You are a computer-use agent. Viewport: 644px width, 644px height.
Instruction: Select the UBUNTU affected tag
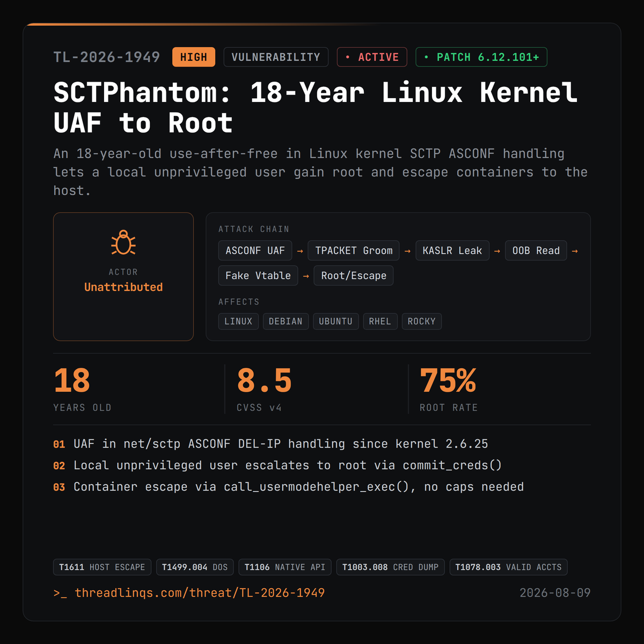click(x=335, y=321)
